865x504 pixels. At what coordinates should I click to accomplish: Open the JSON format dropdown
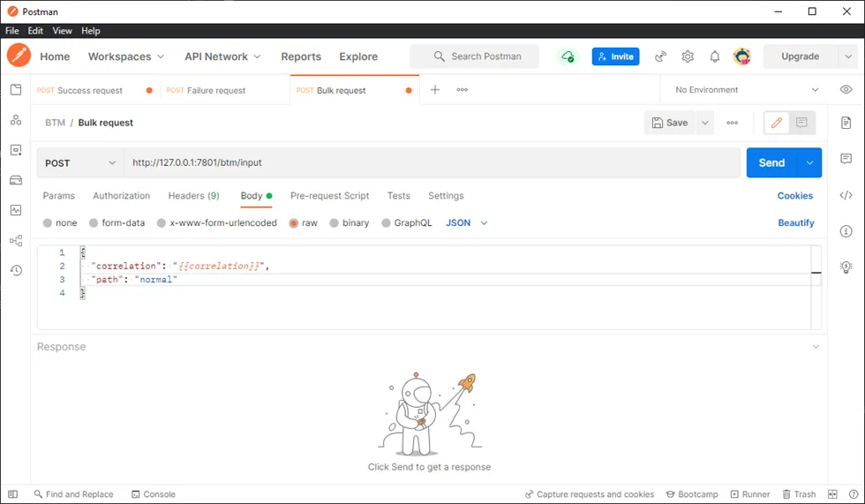467,222
